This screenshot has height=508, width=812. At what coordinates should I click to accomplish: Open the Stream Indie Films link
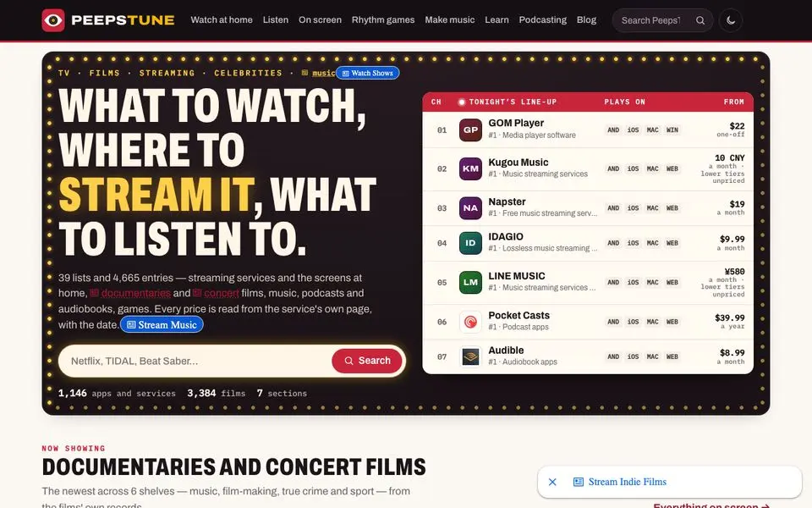627,482
